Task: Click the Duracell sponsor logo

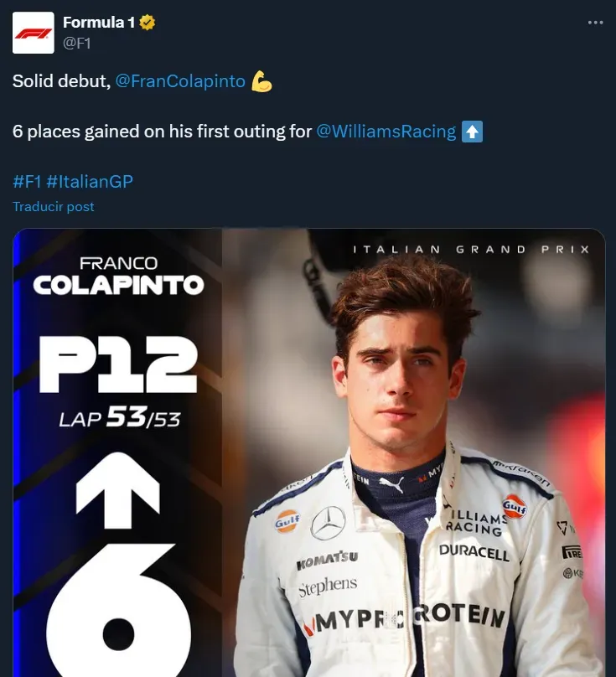Action: coord(474,551)
